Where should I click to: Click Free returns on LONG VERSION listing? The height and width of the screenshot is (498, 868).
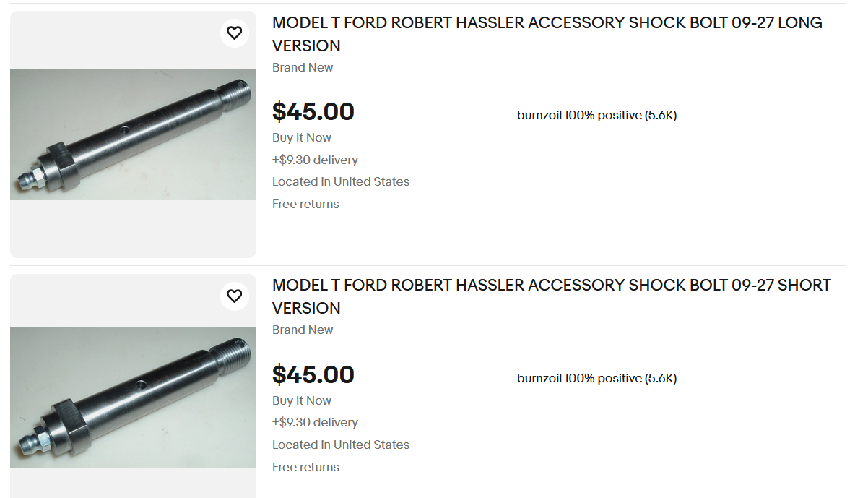[305, 204]
